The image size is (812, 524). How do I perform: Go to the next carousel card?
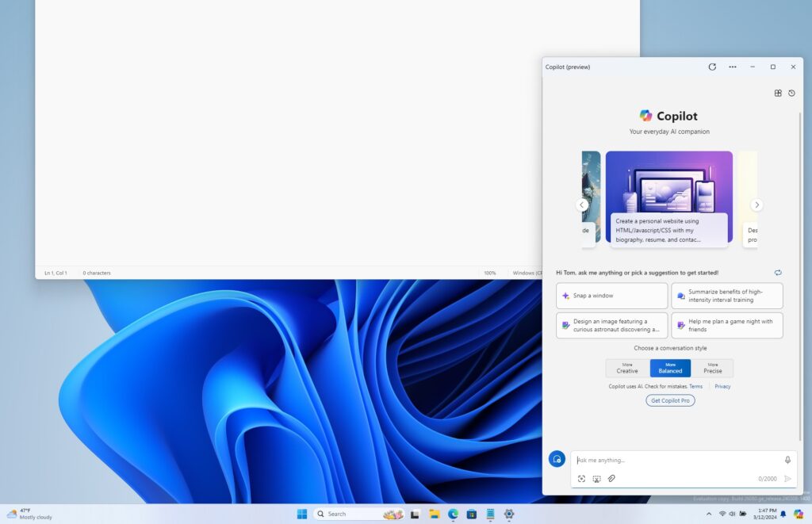click(756, 205)
